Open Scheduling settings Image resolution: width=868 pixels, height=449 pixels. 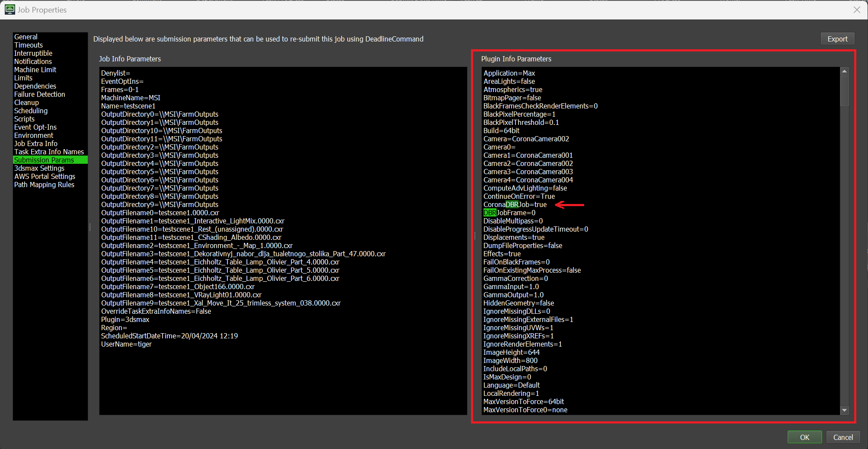[x=31, y=111]
